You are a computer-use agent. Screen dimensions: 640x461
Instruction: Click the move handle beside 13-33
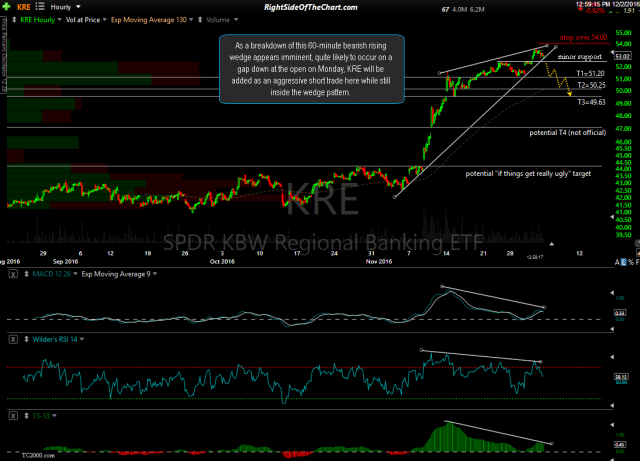[27, 416]
